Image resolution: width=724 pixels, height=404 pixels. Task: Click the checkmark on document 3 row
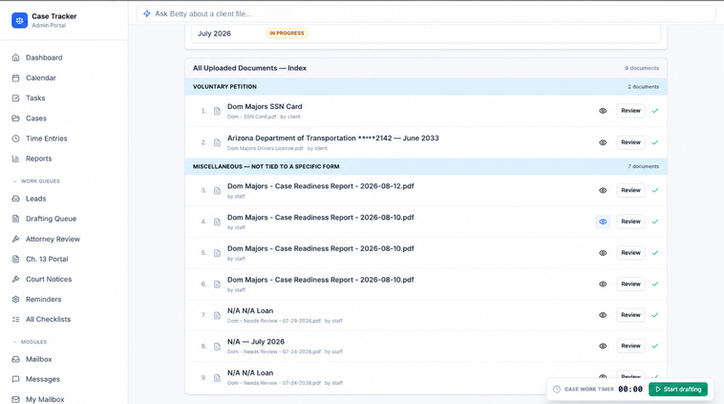655,190
